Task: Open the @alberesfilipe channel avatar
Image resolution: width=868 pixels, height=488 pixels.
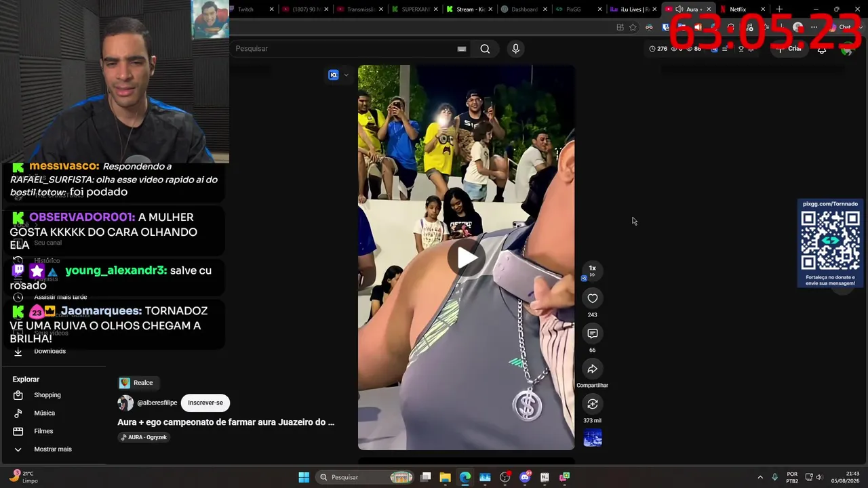Action: [x=125, y=403]
